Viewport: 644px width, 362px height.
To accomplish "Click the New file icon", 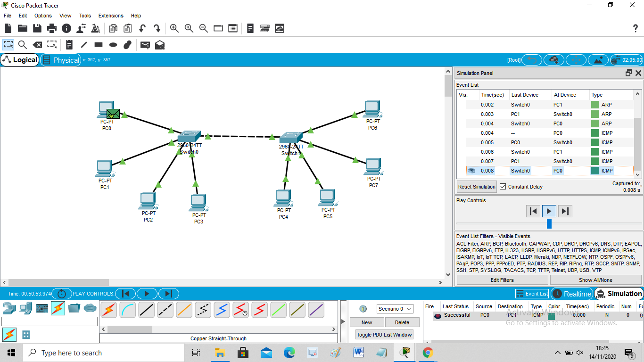I will [x=8, y=28].
